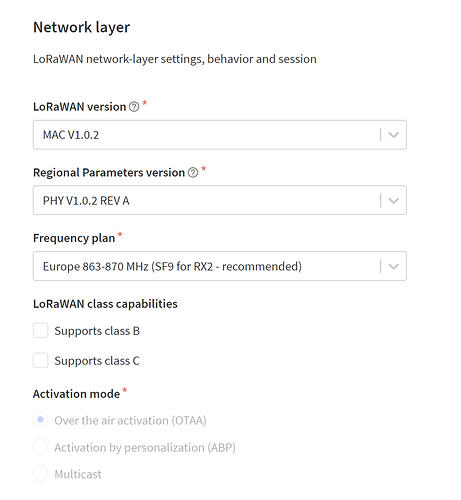461x500 pixels.
Task: Select Activation by personalization (ABP)
Action: point(40,447)
